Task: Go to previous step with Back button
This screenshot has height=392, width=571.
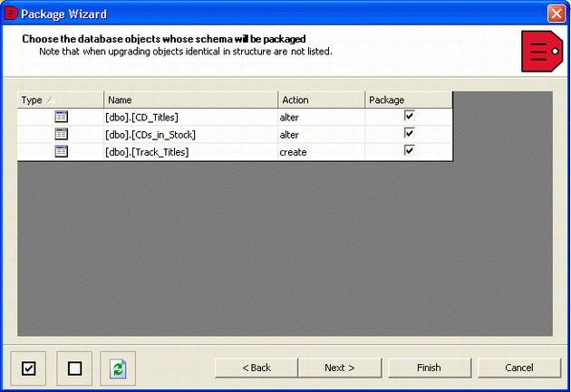Action: pyautogui.click(x=256, y=368)
